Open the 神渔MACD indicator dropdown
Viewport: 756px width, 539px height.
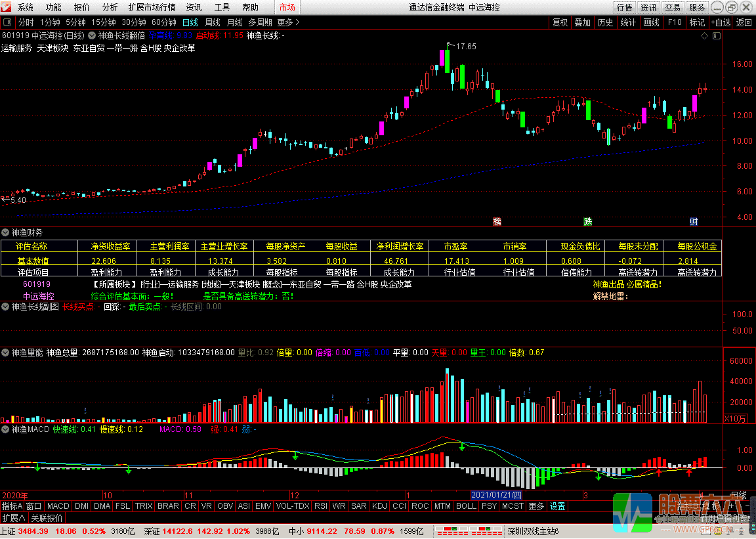pos(5,429)
